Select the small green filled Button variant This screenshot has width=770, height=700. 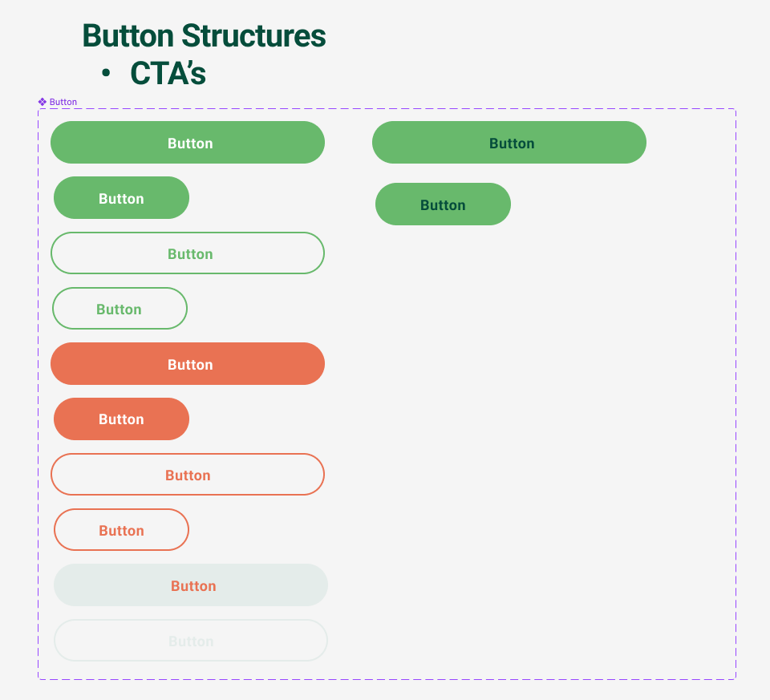pos(121,197)
